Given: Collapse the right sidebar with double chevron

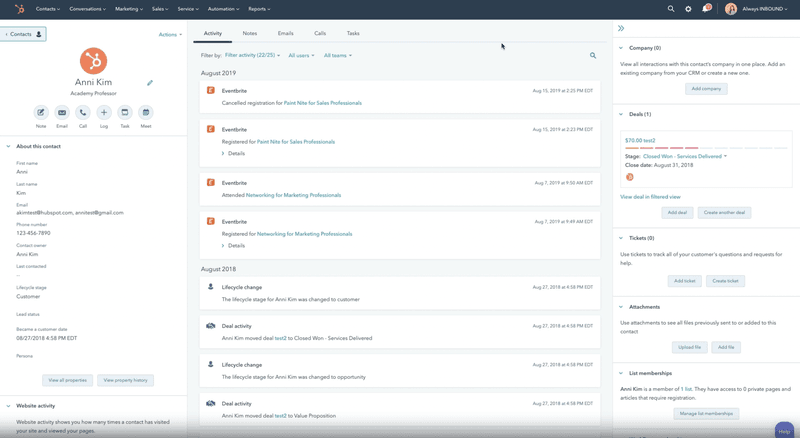Looking at the screenshot, I should [x=621, y=29].
